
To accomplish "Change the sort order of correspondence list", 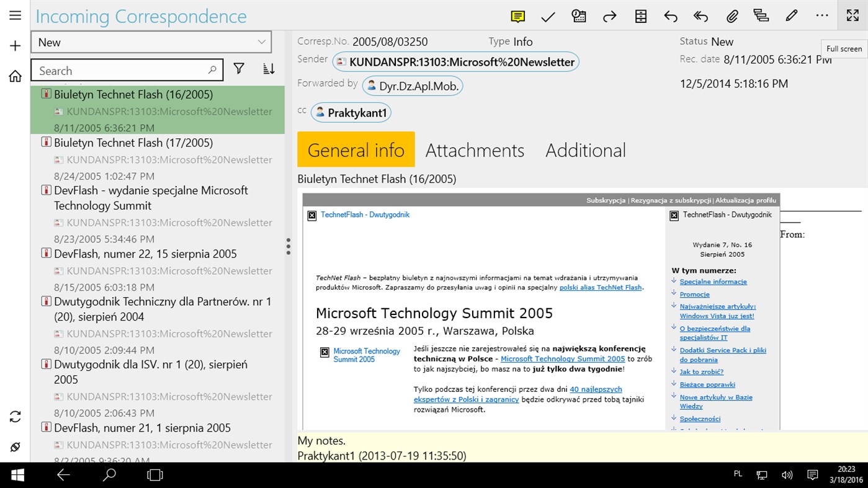I will coord(269,69).
